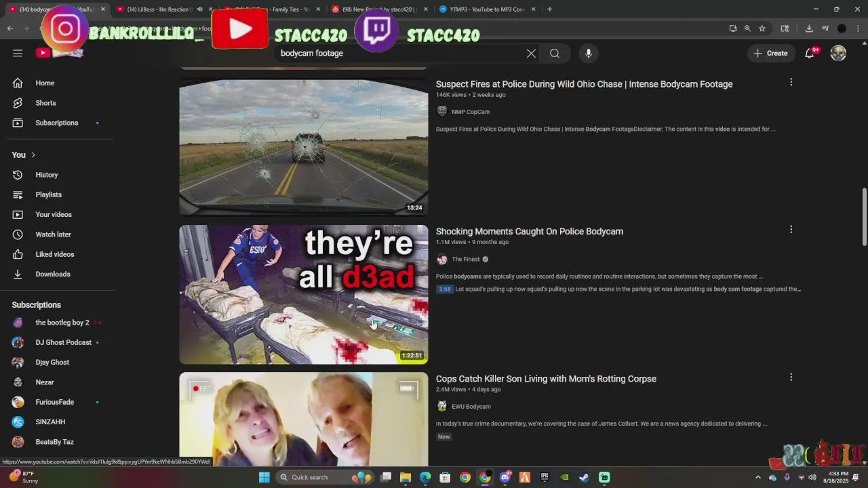Open the YouTube hamburger guide menu
868x488 pixels.
[x=18, y=53]
